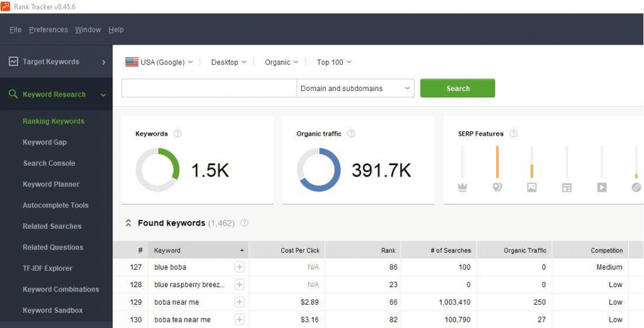This screenshot has height=328, width=644.
Task: Open the Window menu
Action: tap(88, 30)
